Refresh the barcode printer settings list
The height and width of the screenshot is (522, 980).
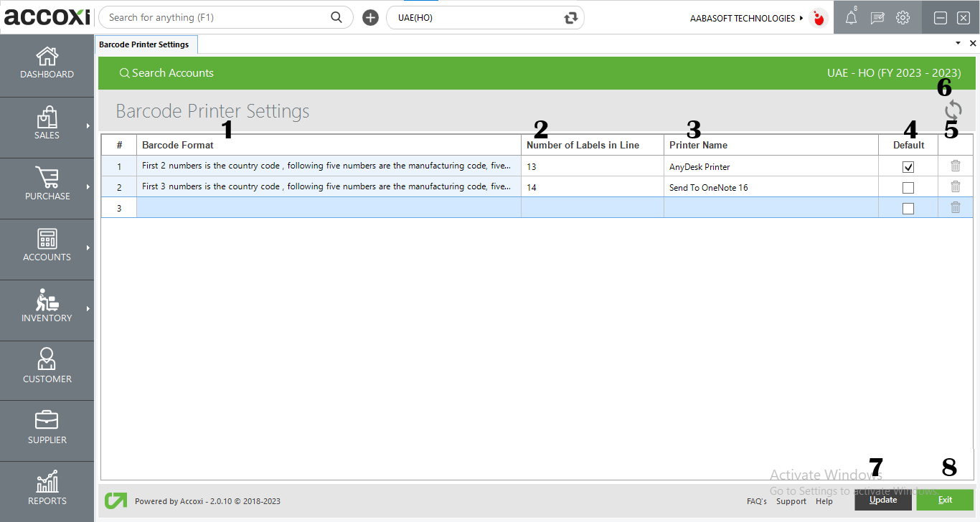point(954,110)
